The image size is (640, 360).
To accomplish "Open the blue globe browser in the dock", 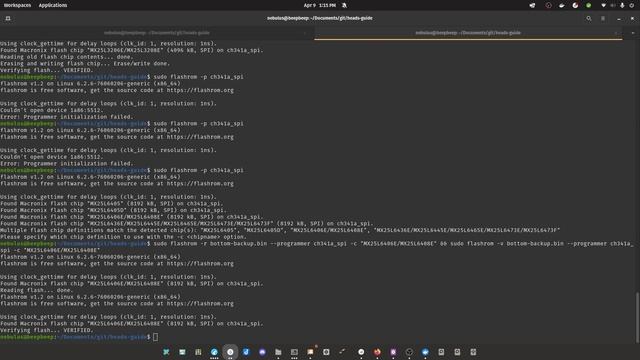I will (214, 352).
